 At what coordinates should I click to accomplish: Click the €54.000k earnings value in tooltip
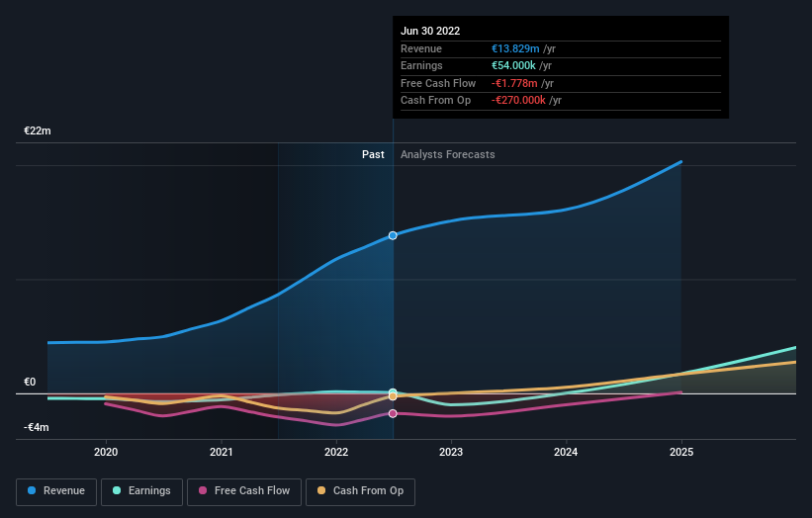click(513, 65)
